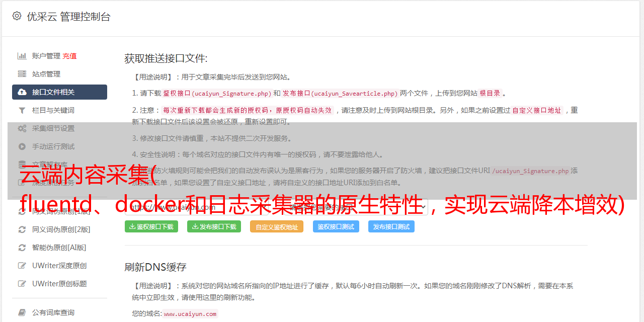Screen dimensions: 644x322
Task: Run the 发布接口测试 button
Action: [x=391, y=226]
